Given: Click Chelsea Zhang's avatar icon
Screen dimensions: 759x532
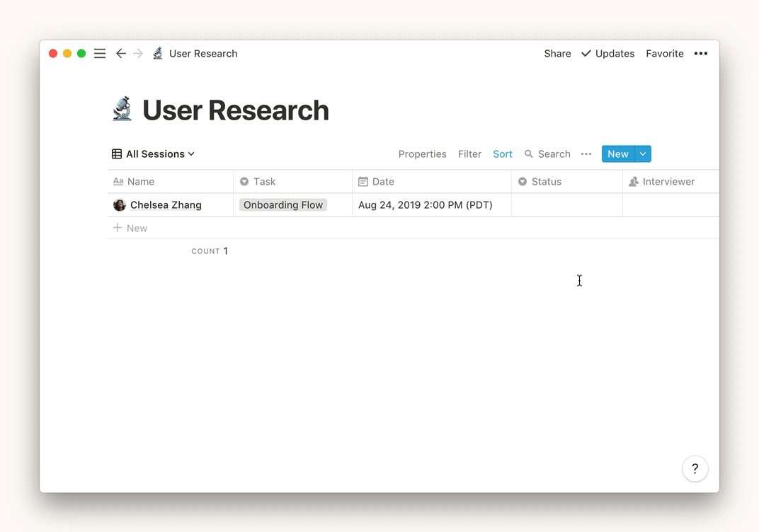Looking at the screenshot, I should [120, 205].
